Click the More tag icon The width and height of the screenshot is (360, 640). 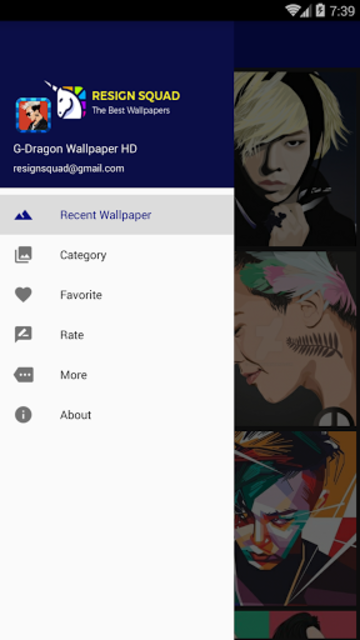point(23,375)
